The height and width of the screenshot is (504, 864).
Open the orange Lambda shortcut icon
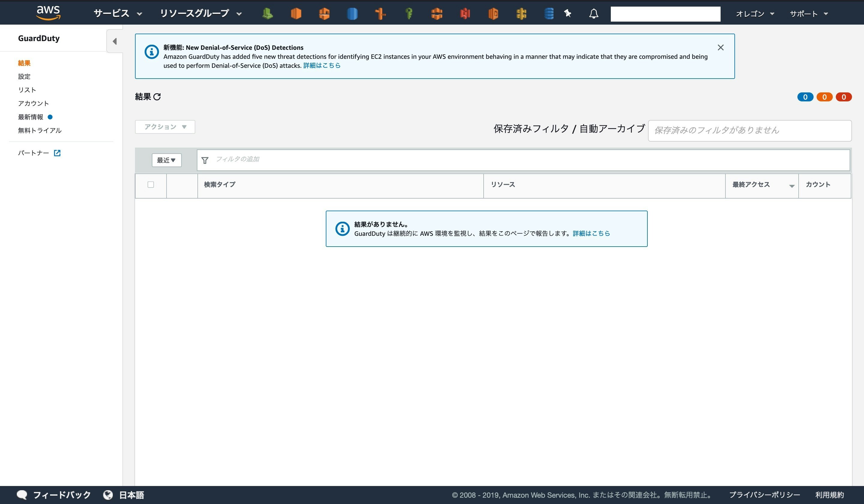coord(324,14)
